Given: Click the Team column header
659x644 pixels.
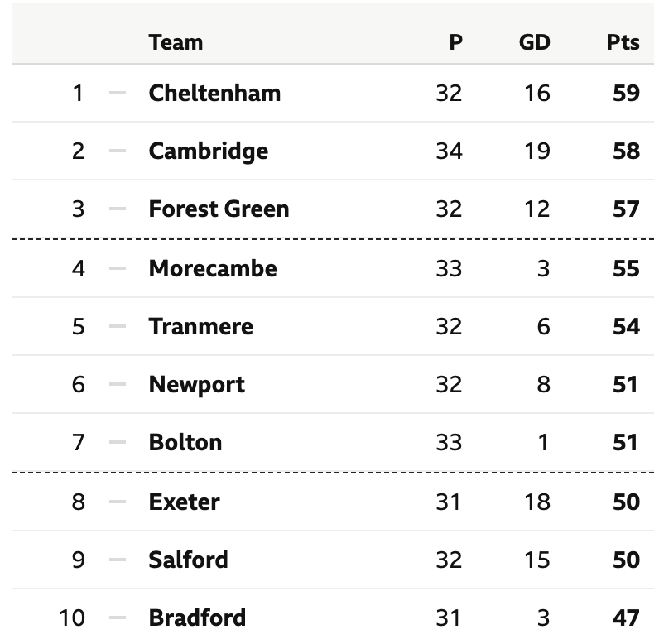Looking at the screenshot, I should click(x=176, y=42).
